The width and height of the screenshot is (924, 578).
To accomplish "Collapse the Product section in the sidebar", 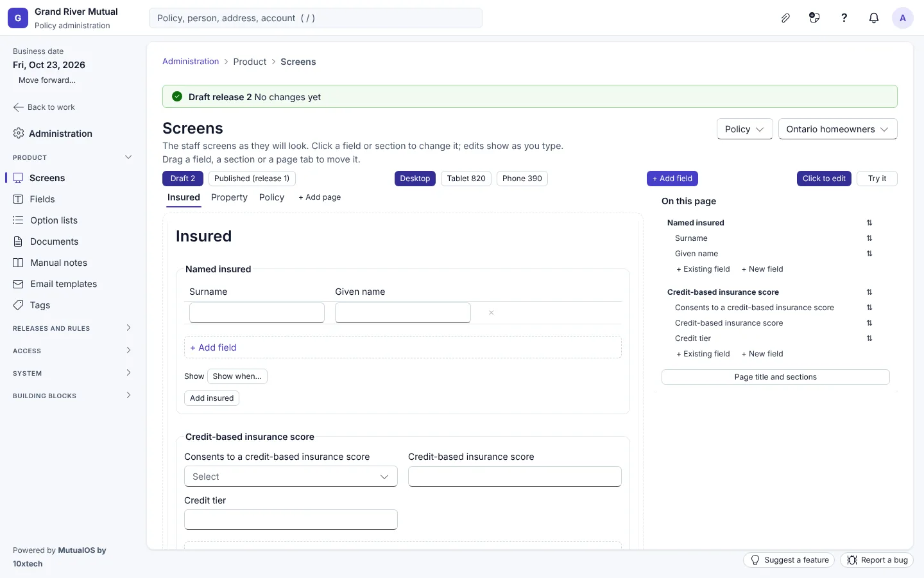I will point(128,157).
